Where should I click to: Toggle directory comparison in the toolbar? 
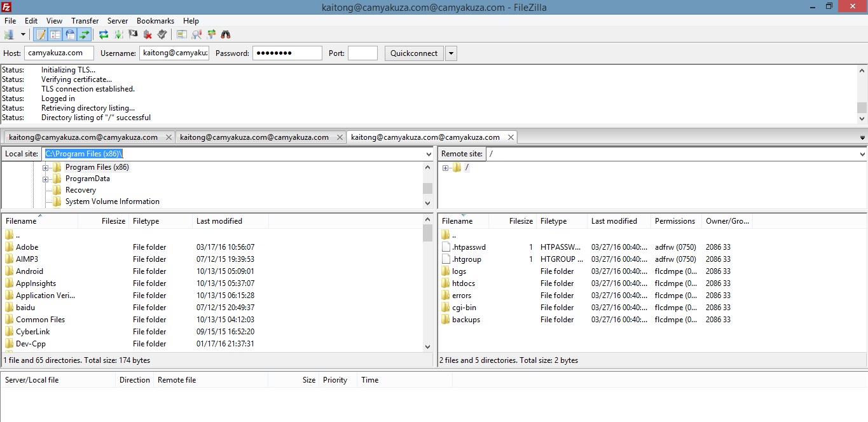pos(182,34)
